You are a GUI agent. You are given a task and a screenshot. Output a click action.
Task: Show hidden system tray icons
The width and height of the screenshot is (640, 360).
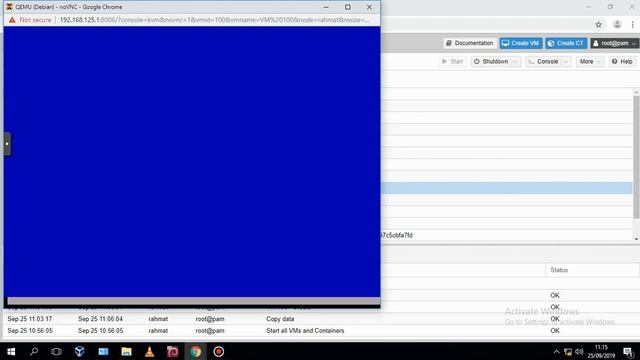pyautogui.click(x=556, y=352)
